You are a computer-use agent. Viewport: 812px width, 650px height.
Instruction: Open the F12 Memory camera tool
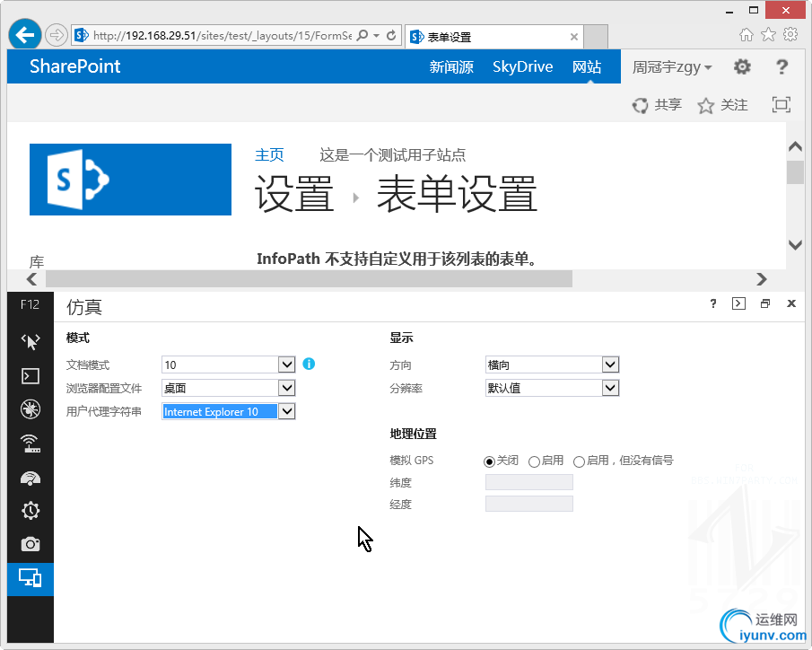[30, 544]
